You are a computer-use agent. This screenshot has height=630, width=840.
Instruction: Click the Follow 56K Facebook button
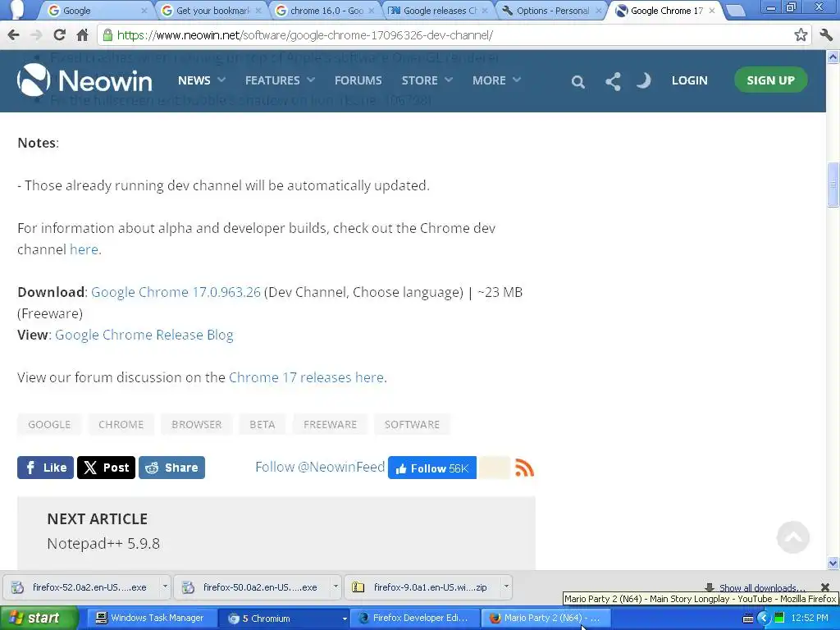pyautogui.click(x=431, y=468)
